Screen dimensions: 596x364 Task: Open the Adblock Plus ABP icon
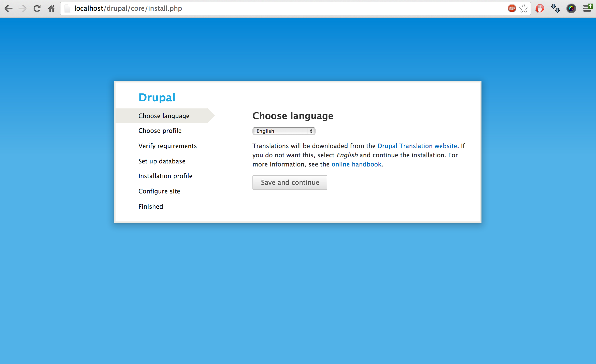coord(512,8)
